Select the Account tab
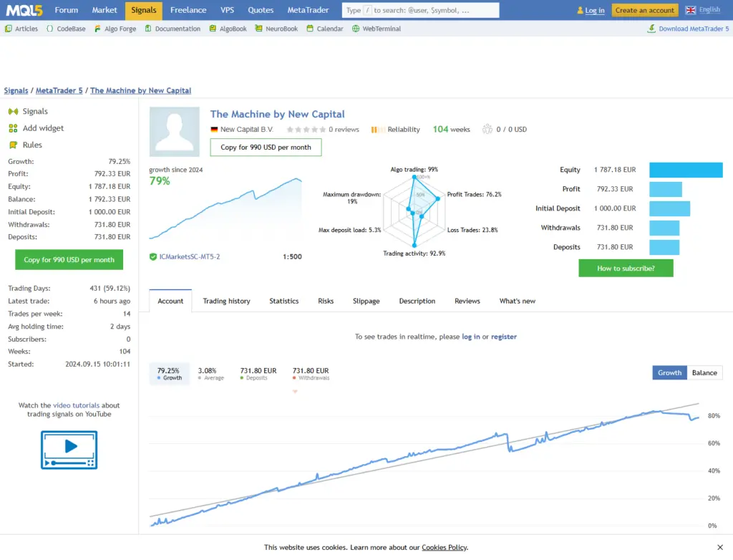Viewport: 733px width, 560px height. 170,301
